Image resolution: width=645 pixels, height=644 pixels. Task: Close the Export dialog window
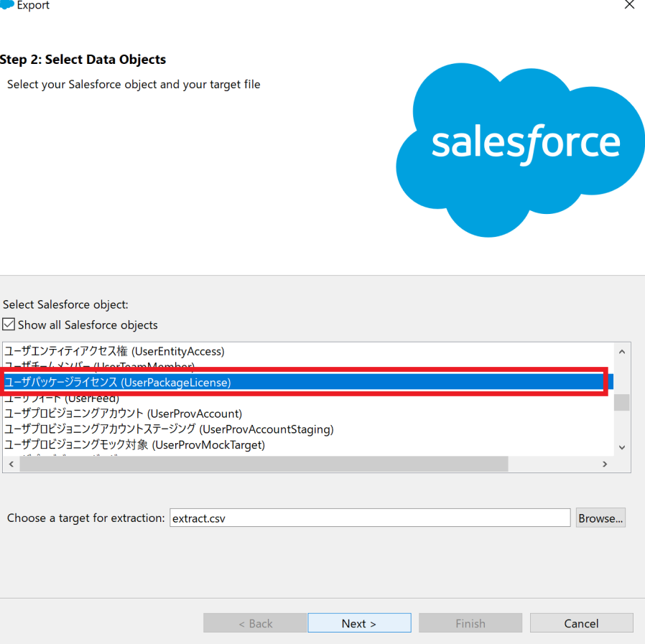tap(629, 4)
